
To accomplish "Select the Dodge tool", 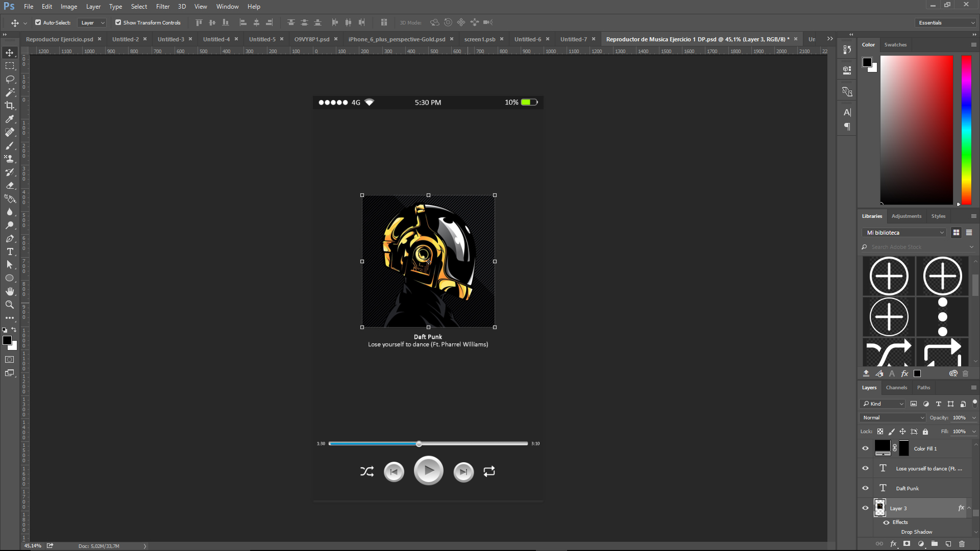I will (10, 225).
